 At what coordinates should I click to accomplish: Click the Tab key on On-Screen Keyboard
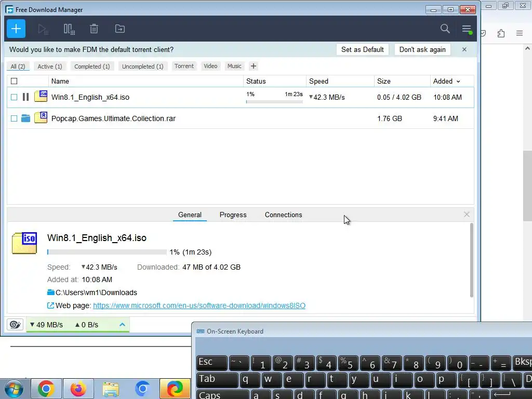point(217,379)
